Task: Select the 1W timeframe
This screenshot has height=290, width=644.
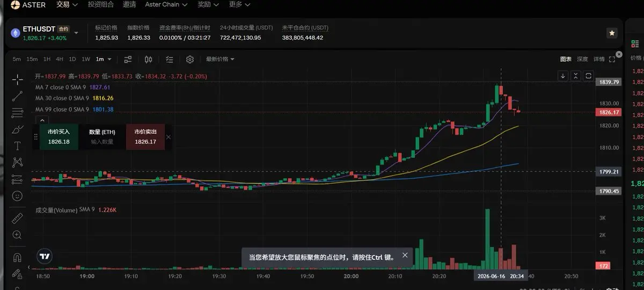Action: coord(86,59)
